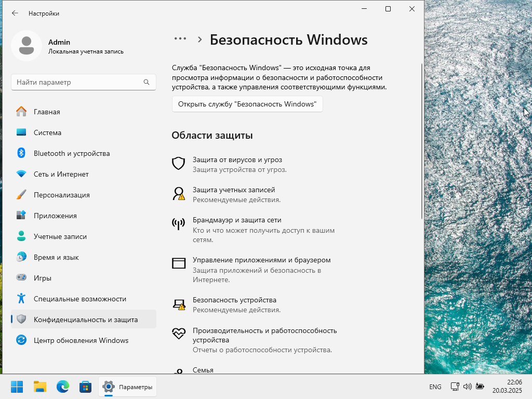Click the firewall antenna icon
This screenshot has width=532, height=399.
[179, 224]
